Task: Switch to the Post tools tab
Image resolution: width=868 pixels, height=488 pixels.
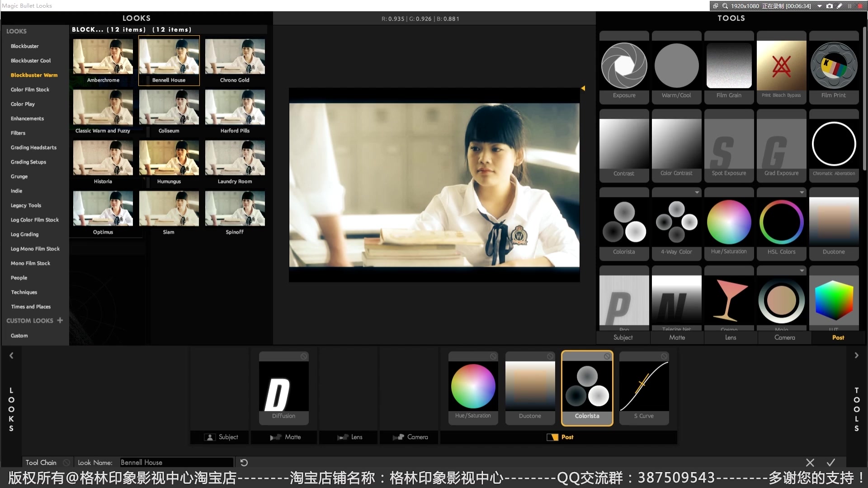Action: (x=838, y=338)
